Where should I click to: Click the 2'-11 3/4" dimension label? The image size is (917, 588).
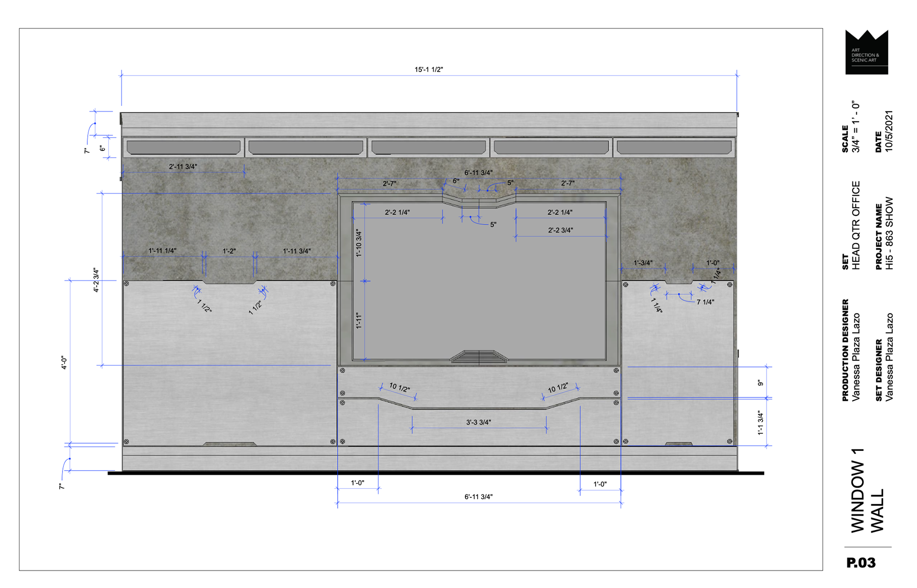(x=183, y=167)
